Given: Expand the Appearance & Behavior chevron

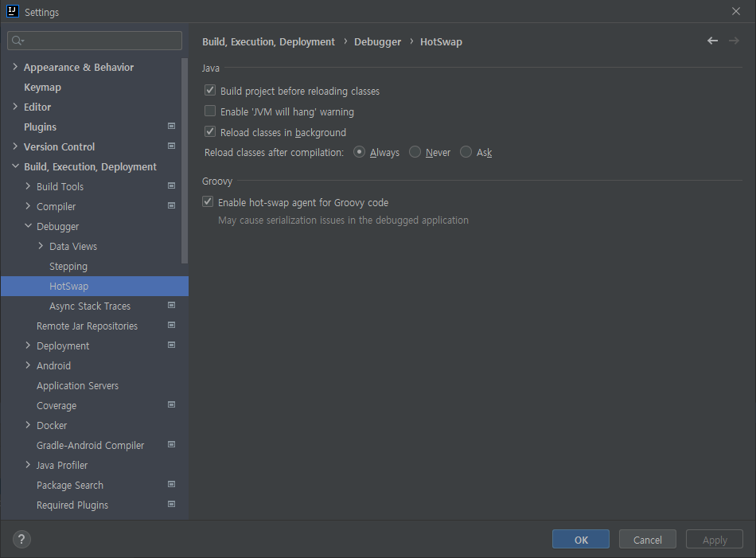Looking at the screenshot, I should [x=15, y=67].
